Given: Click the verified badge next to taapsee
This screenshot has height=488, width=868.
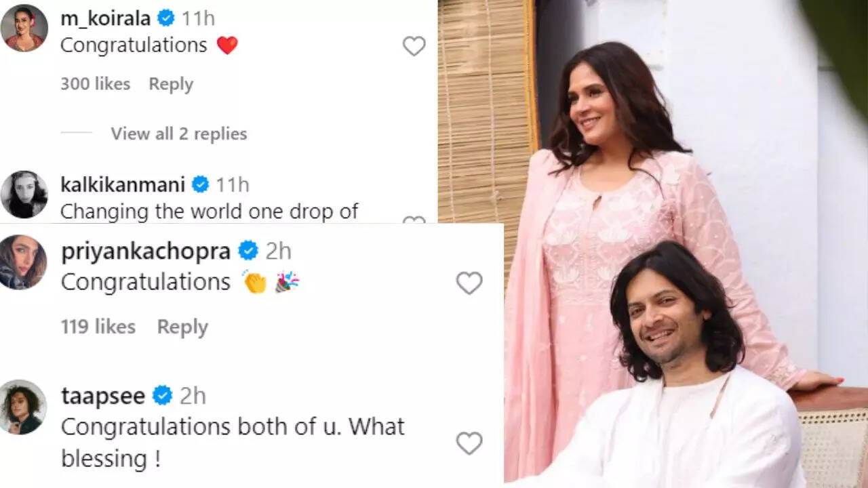Looking at the screenshot, I should 163,396.
